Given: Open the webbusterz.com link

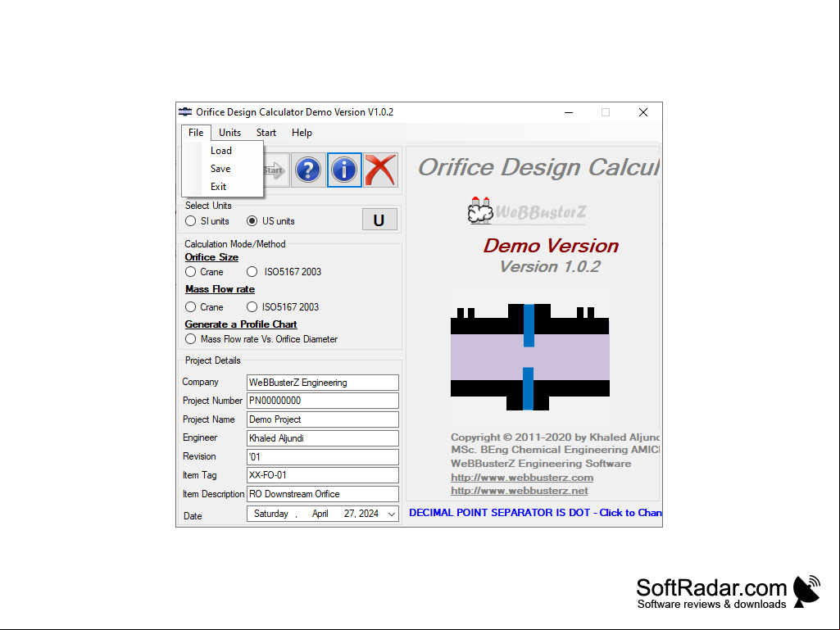Looking at the screenshot, I should (x=522, y=478).
